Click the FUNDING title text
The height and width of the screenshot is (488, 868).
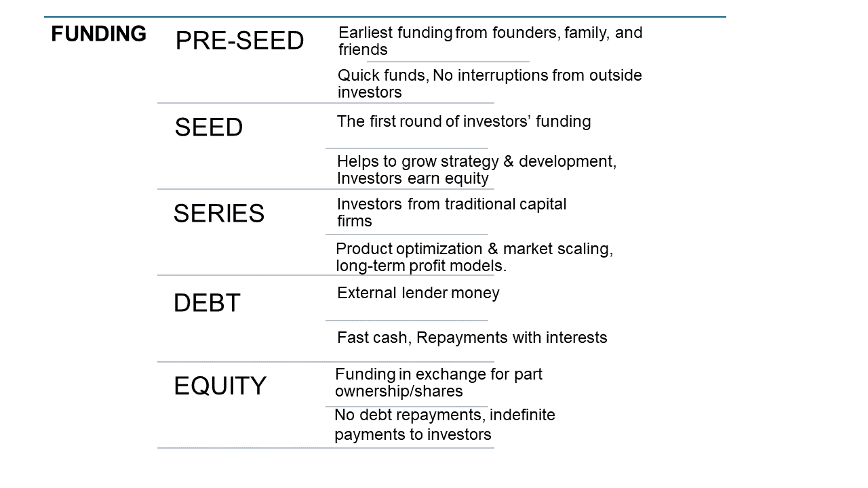pos(98,34)
